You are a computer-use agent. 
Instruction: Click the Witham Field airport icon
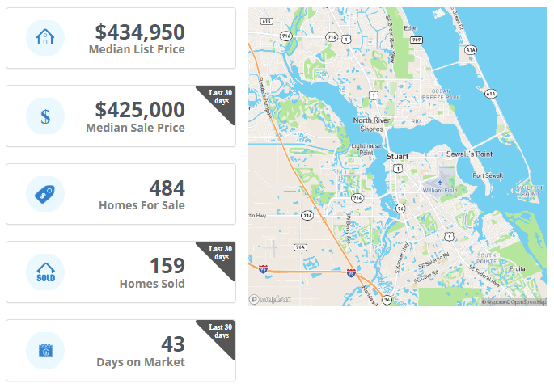(440, 183)
